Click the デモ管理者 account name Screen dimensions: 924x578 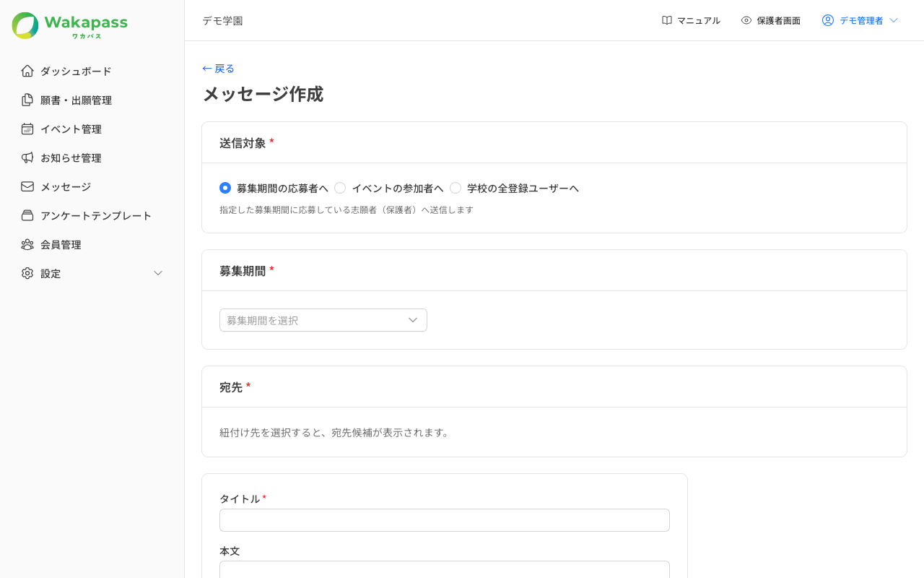[861, 20]
